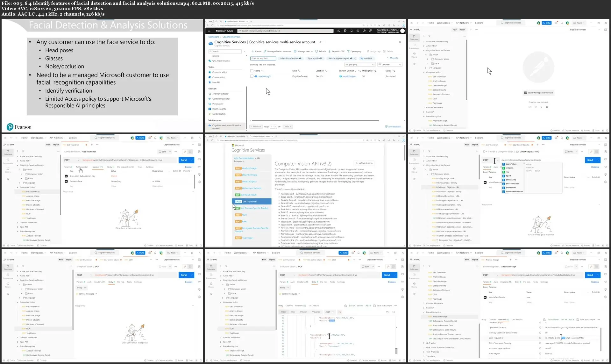Click the Export to CSV download icon

[330, 51]
